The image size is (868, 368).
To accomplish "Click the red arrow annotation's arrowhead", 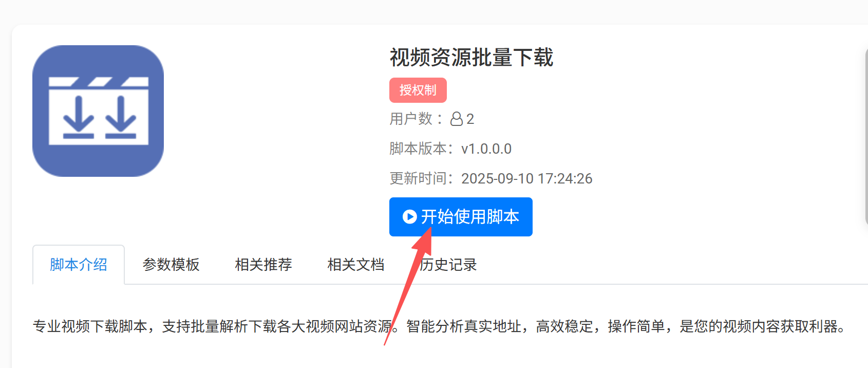I will click(424, 241).
